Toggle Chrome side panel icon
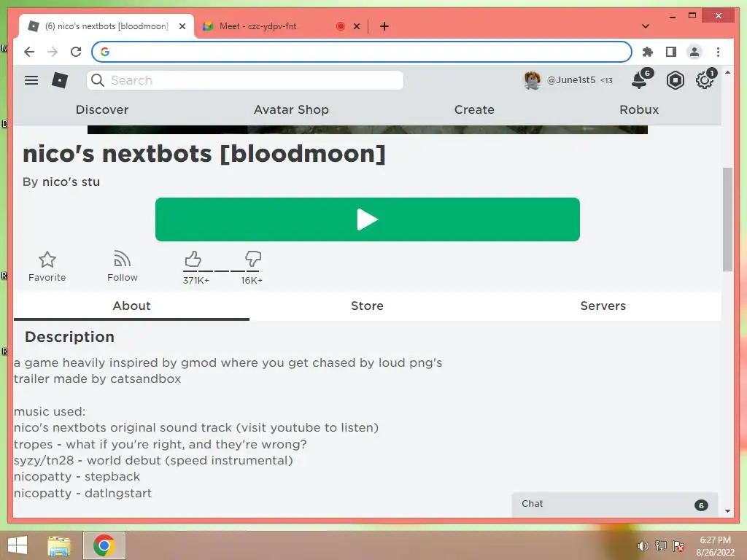 click(671, 52)
